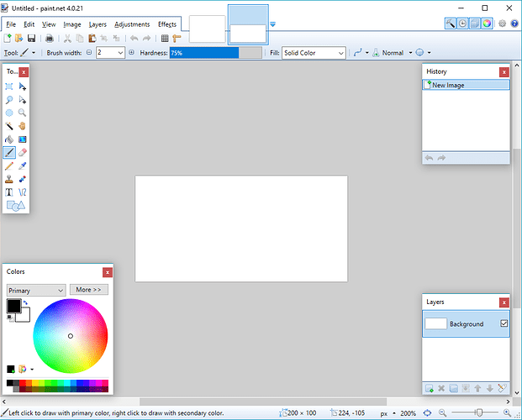Screen dimensions: 522x420
Task: Click the Background layer thumbnail
Action: tap(435, 323)
